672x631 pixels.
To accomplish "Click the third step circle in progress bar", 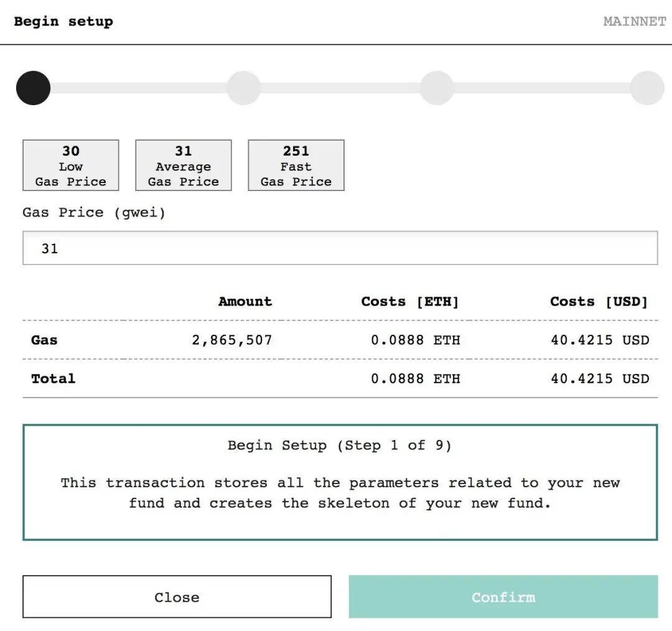I will click(x=437, y=88).
